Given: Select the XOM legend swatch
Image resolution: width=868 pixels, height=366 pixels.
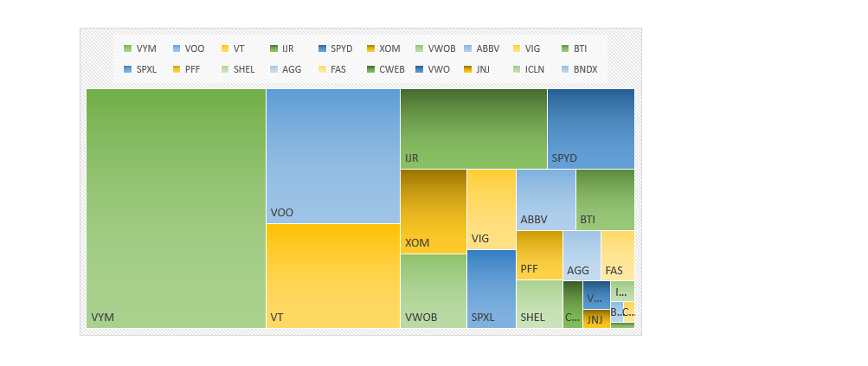Looking at the screenshot, I should pos(371,49).
